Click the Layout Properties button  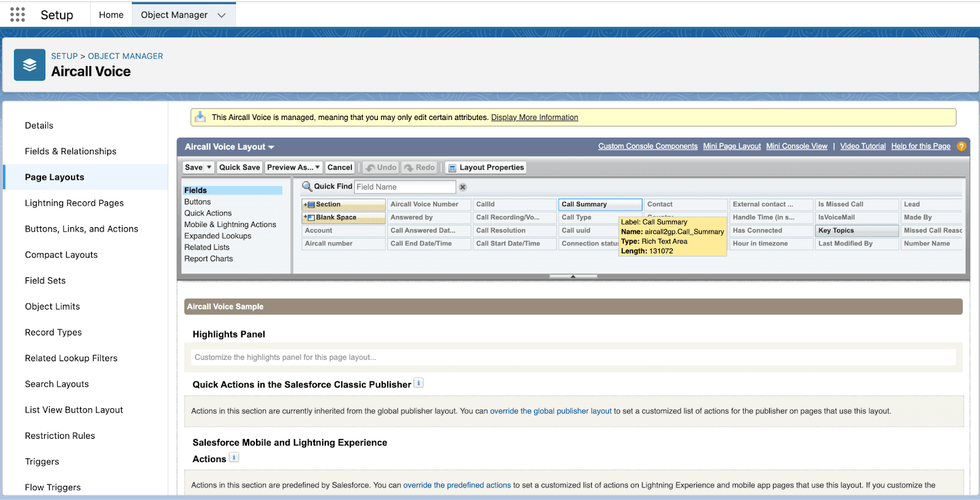point(486,167)
